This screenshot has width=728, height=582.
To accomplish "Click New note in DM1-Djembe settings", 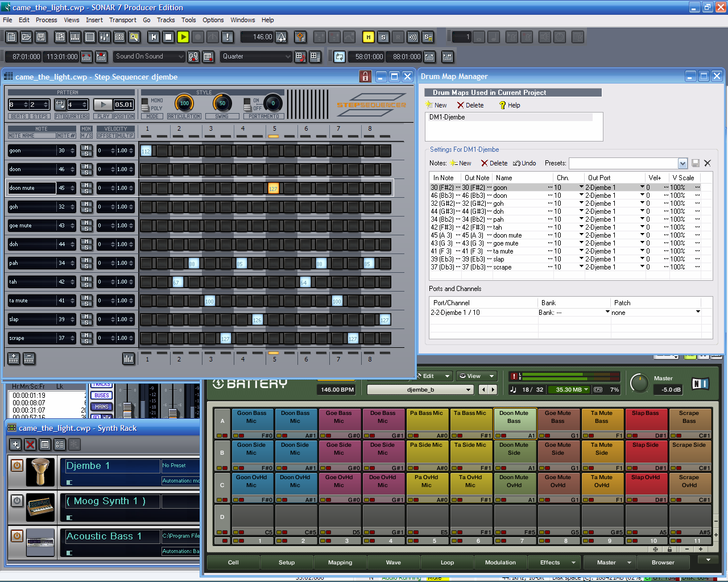I will [x=461, y=163].
